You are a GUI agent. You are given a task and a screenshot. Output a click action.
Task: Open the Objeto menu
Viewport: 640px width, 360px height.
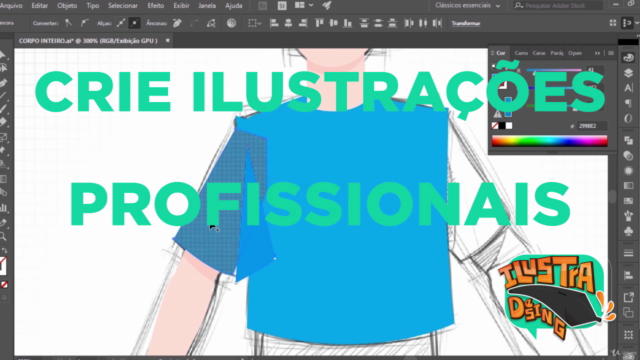[67, 6]
